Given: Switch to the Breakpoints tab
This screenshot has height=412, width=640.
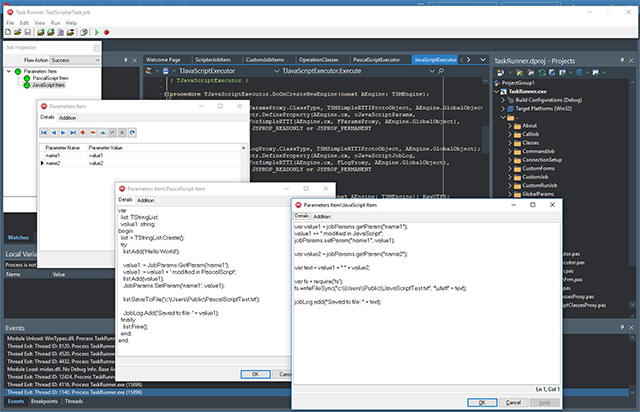Looking at the screenshot, I should pos(44,401).
